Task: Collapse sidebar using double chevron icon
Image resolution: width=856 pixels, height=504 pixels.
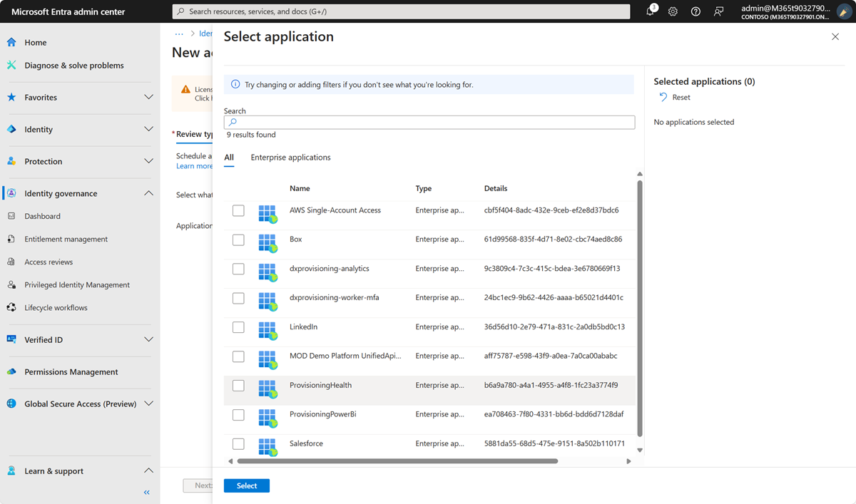Action: (x=147, y=493)
